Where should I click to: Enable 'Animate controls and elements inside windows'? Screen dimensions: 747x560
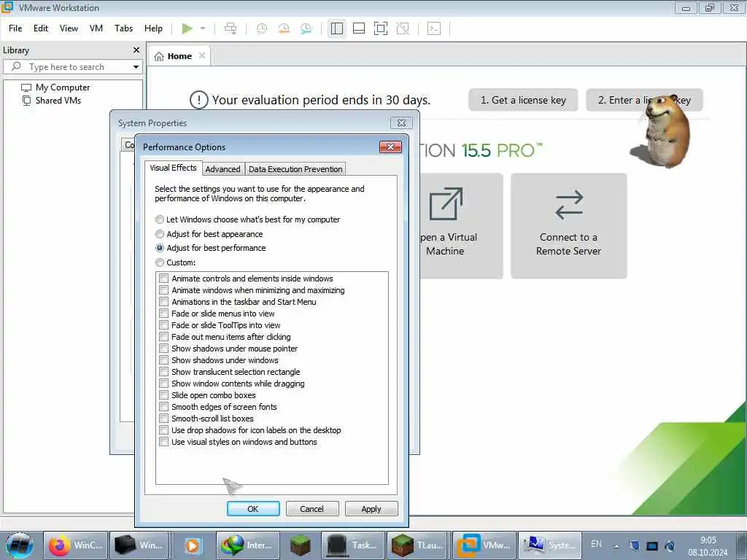164,278
